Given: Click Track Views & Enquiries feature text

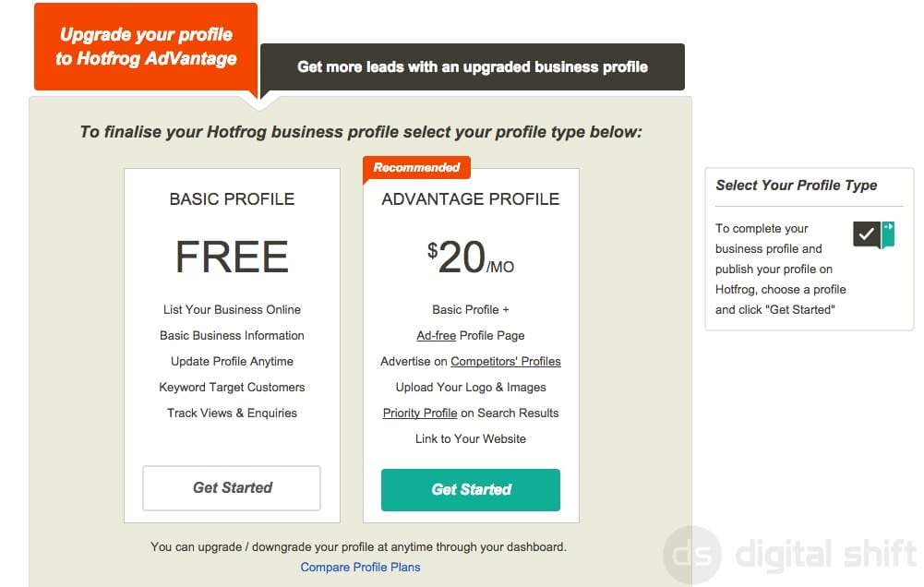Looking at the screenshot, I should [x=233, y=413].
